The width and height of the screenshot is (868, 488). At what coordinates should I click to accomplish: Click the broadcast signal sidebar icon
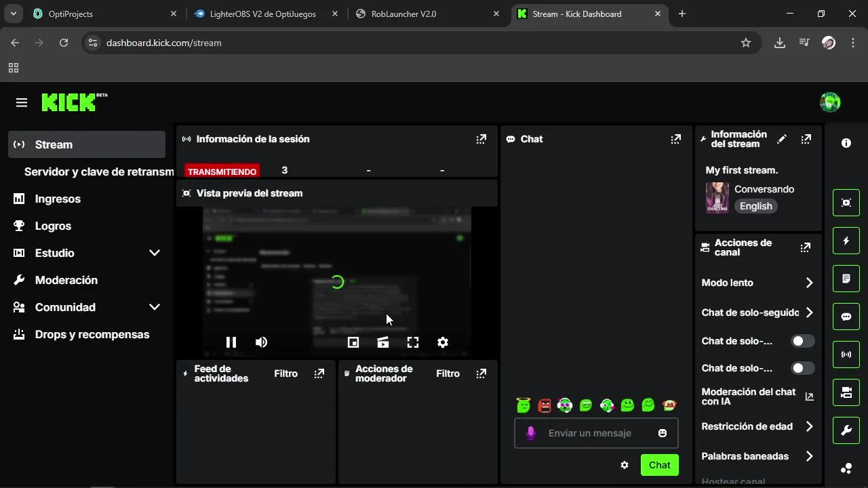pyautogui.click(x=846, y=354)
